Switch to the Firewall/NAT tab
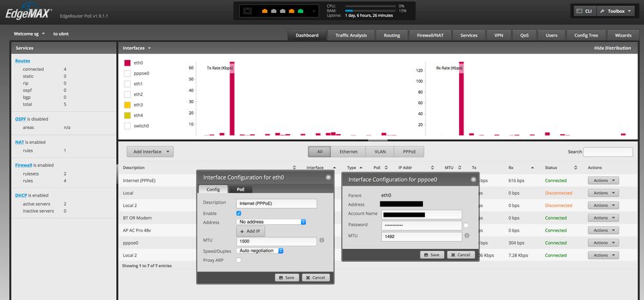This screenshot has width=644, height=300. (x=430, y=35)
